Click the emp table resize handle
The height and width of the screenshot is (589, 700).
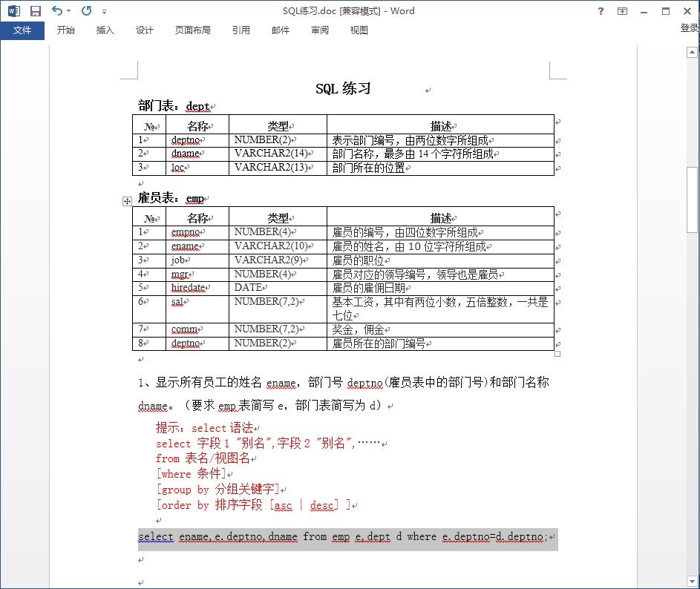557,355
